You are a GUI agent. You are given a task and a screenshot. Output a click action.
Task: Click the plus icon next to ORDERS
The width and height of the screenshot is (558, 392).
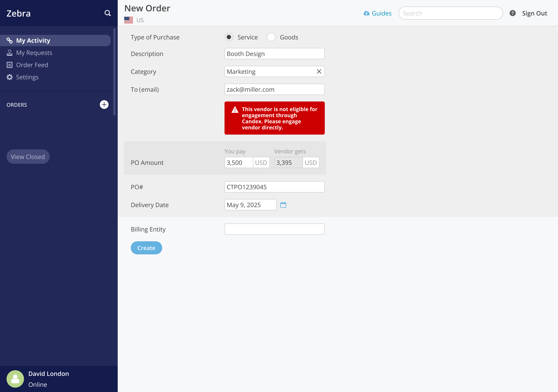point(104,105)
